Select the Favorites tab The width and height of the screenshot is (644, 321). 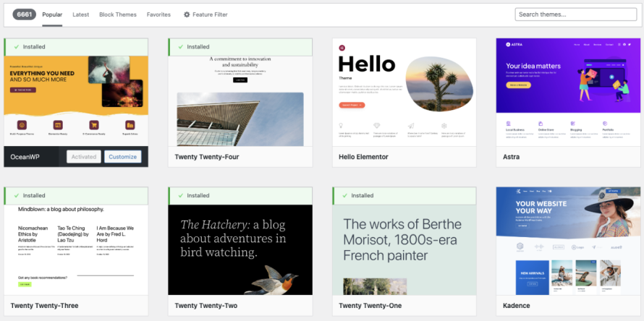158,14
